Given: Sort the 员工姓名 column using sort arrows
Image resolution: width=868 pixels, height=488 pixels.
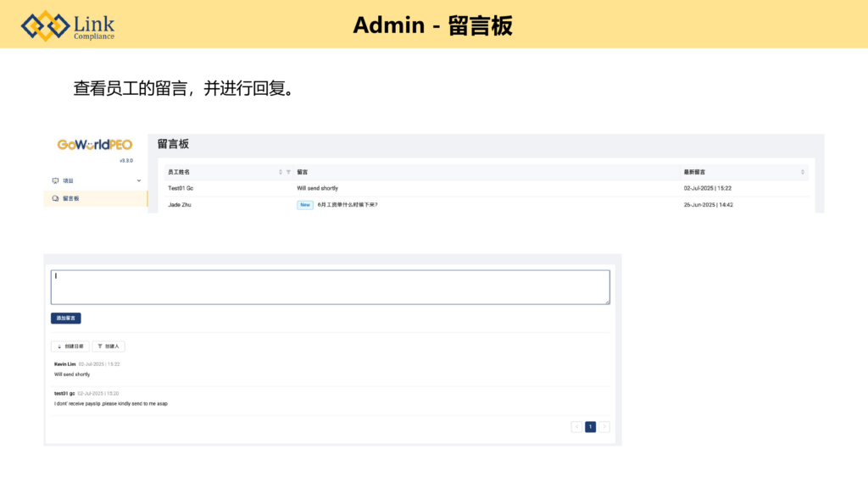Looking at the screenshot, I should click(281, 172).
